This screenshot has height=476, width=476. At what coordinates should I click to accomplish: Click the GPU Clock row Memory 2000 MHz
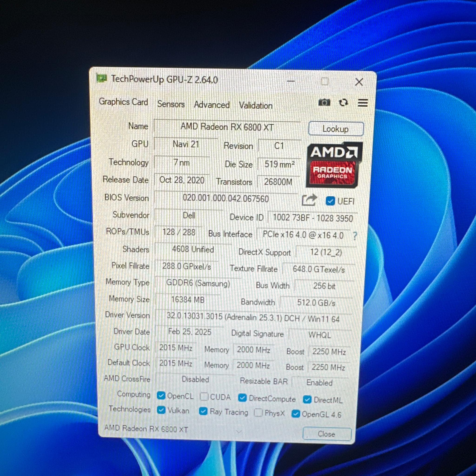(254, 350)
